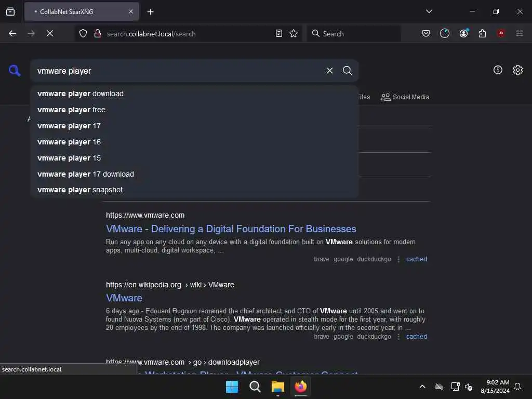Click the brave engine label under the vmware.com result
The width and height of the screenshot is (532, 399).
point(321,259)
